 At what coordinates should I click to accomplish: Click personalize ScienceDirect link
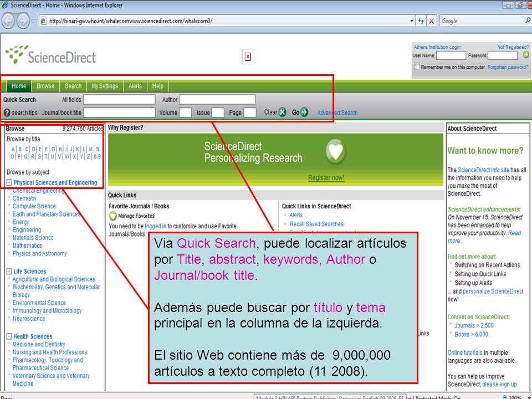(493, 291)
